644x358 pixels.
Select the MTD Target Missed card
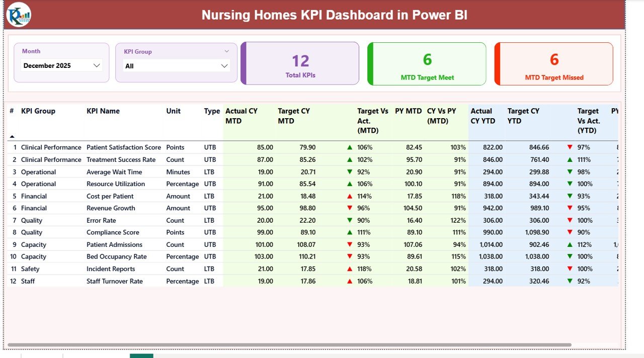[554, 64]
